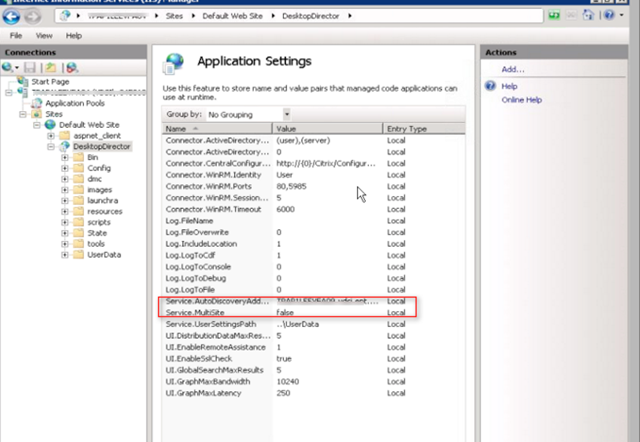Select the UI.EnableSslCheck setting row
The width and height of the screenshot is (640, 442).
click(x=313, y=358)
